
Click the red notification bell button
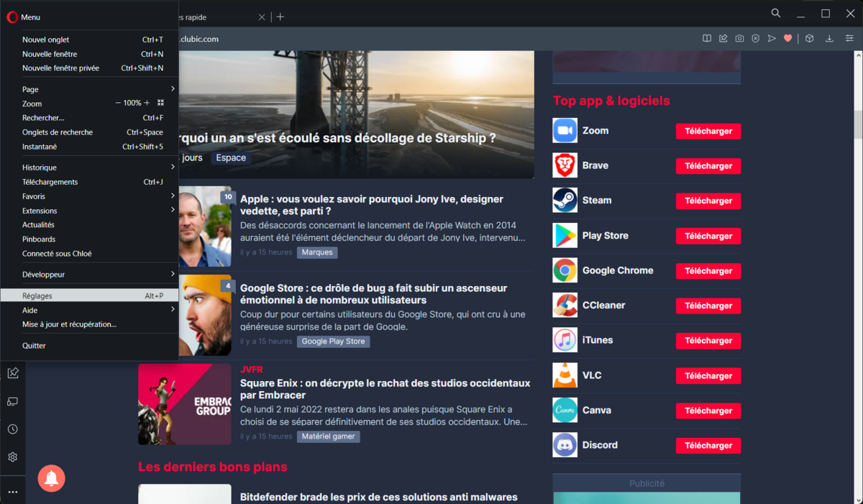click(52, 478)
